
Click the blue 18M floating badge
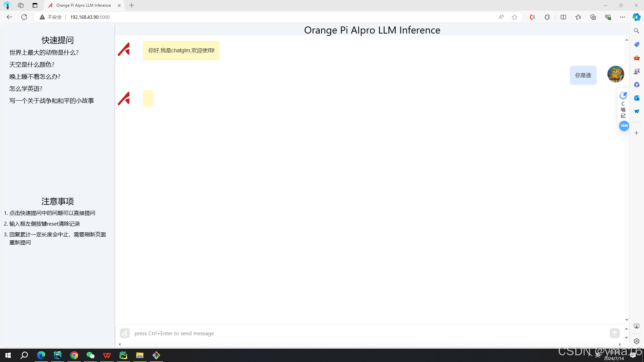[x=624, y=126]
